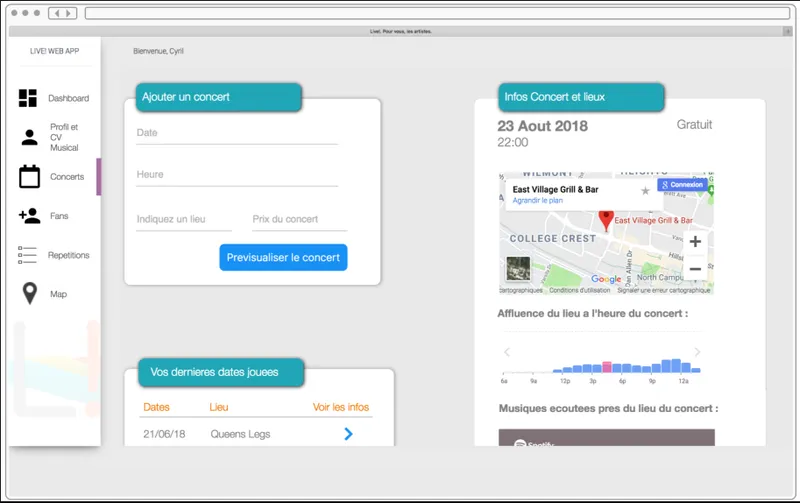
Task: Switch to satellite view thumbnail
Action: tap(518, 268)
